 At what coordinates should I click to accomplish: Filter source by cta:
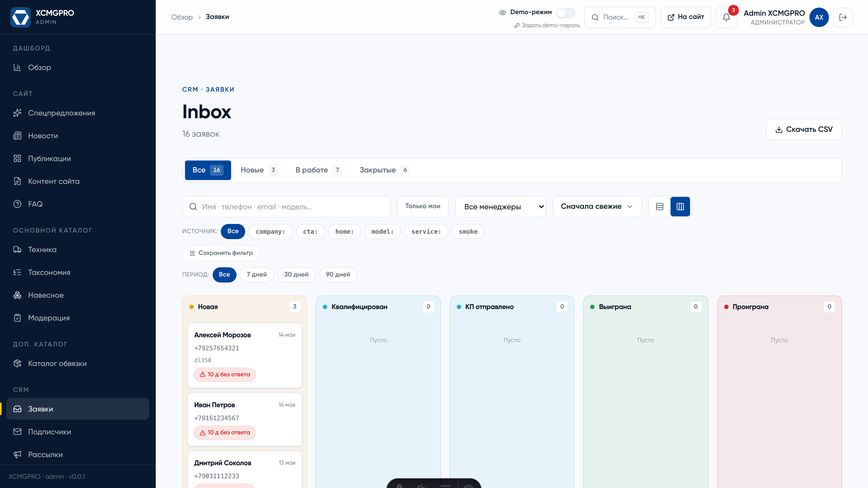310,231
